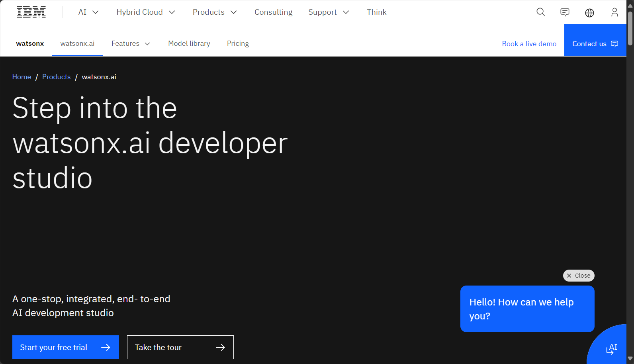Image resolution: width=634 pixels, height=364 pixels.
Task: Click Start your free trial button
Action: [66, 347]
